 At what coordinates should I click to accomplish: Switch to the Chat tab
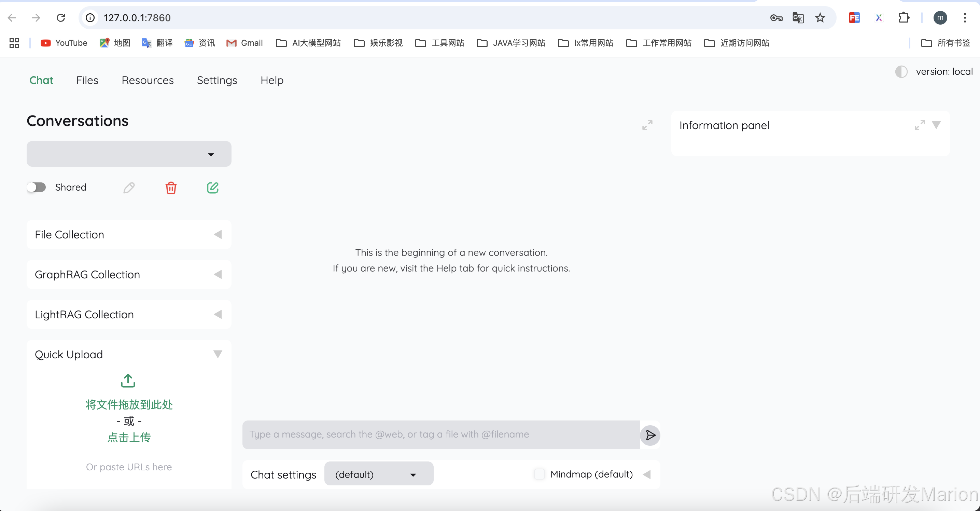pyautogui.click(x=41, y=80)
